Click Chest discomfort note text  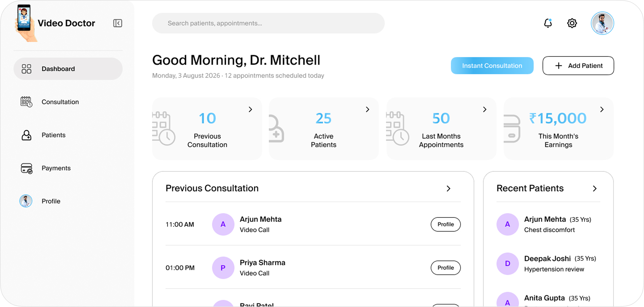tap(549, 230)
